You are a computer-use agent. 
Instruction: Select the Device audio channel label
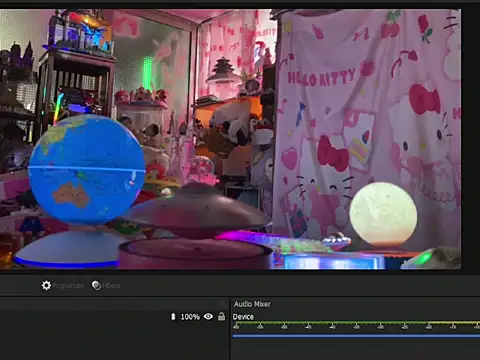click(x=243, y=317)
